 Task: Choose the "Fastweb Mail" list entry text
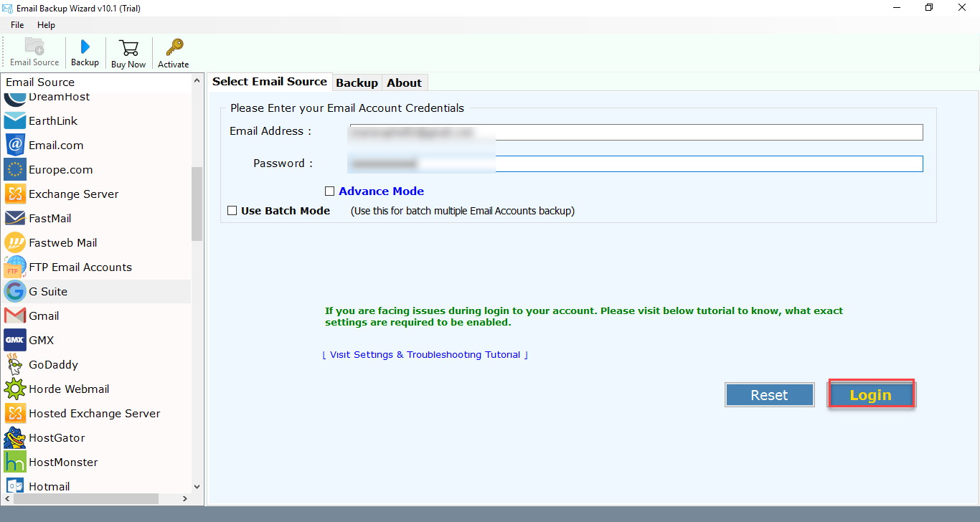(63, 243)
